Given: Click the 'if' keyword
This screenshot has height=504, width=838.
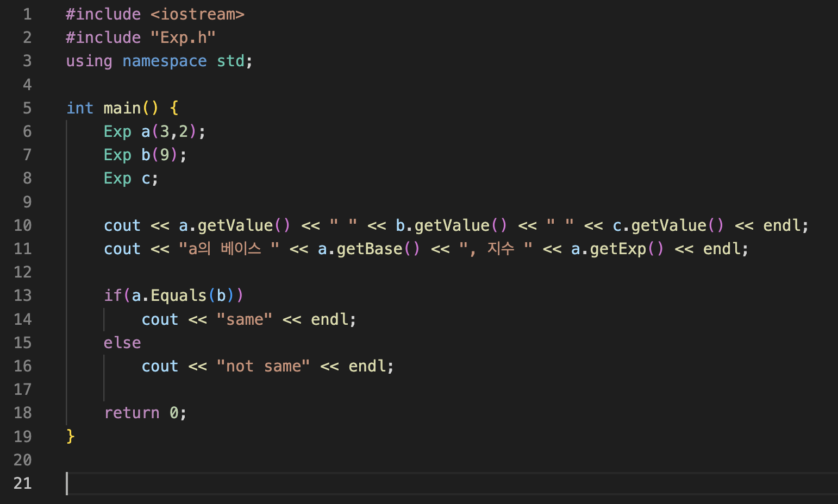Looking at the screenshot, I should tap(113, 295).
